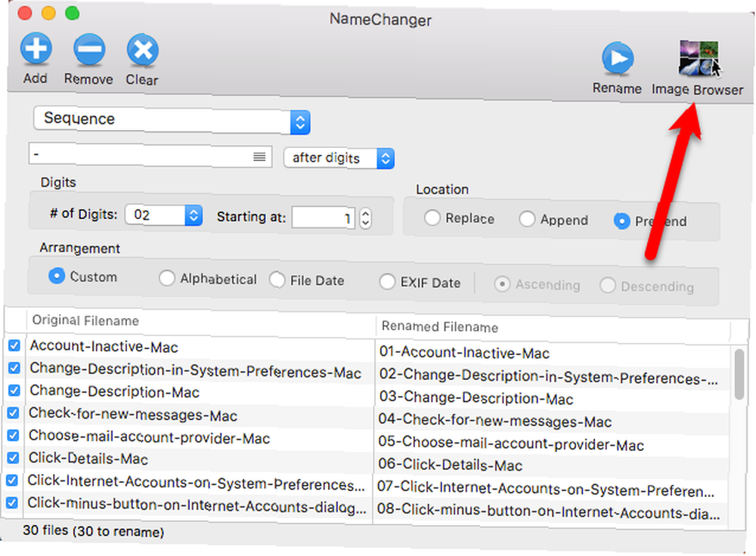The image size is (756, 556).
Task: Click renamed entry 03-Change-Description-Mac
Action: pos(476,398)
